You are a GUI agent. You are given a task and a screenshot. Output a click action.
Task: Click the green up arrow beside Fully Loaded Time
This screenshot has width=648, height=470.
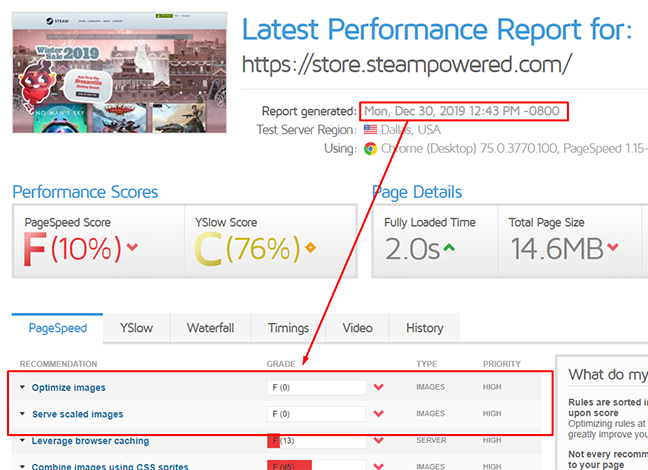tap(449, 248)
